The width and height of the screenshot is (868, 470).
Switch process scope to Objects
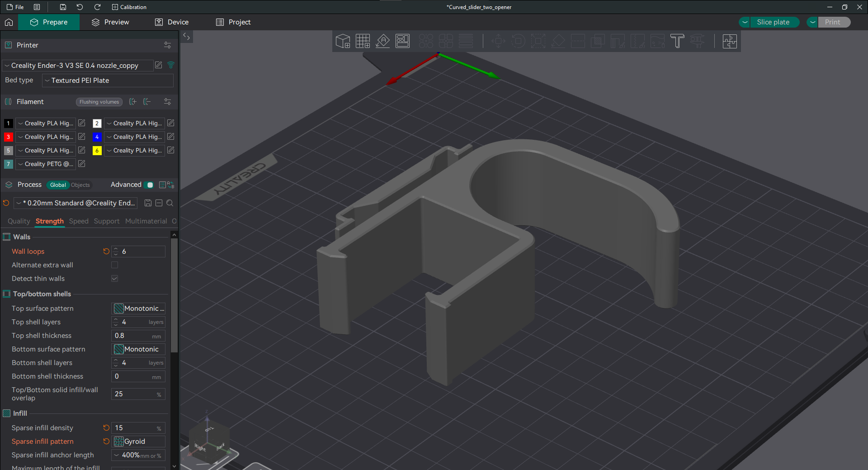click(x=80, y=185)
